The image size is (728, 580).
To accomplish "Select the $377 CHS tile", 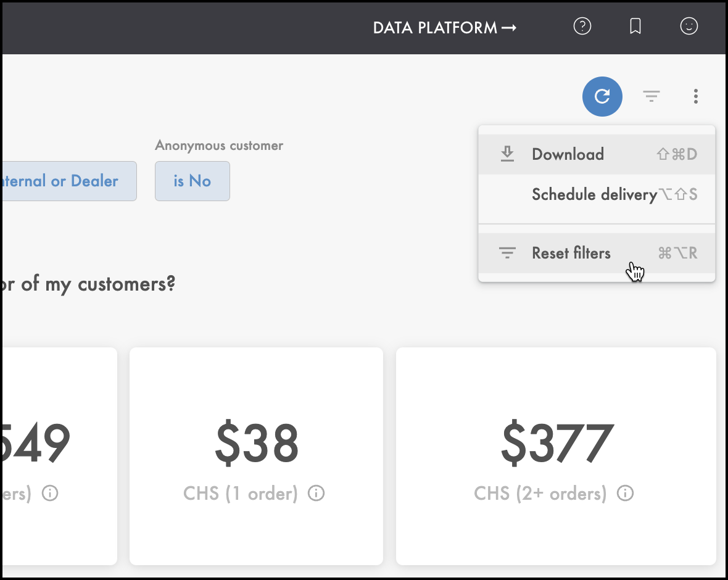I will tap(556, 456).
